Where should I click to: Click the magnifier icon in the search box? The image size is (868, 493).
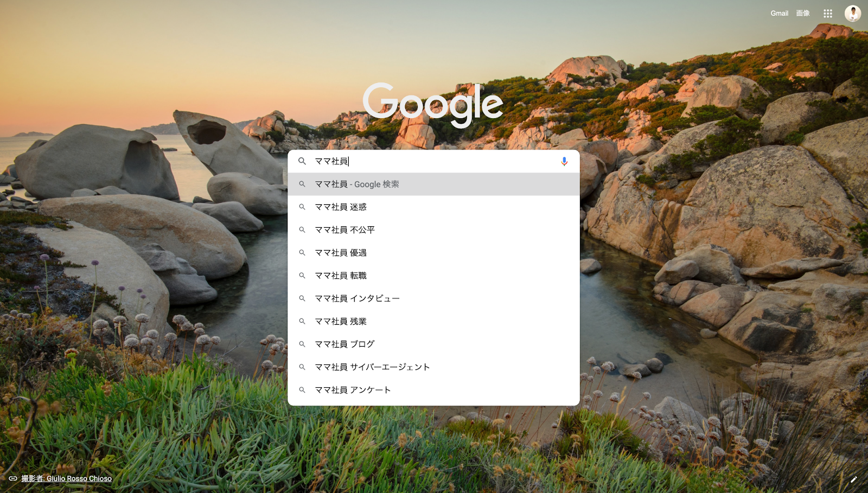[x=302, y=161]
